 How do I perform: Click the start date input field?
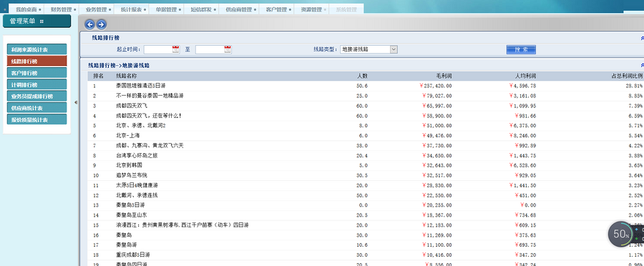157,49
